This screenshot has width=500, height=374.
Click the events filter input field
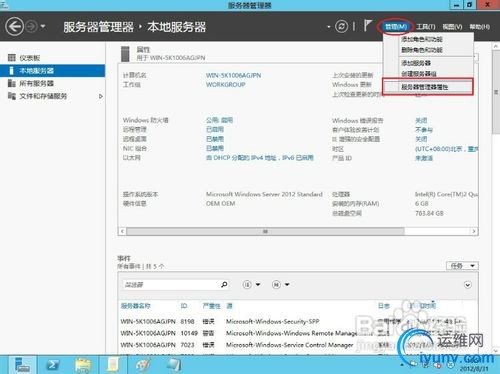click(170, 285)
